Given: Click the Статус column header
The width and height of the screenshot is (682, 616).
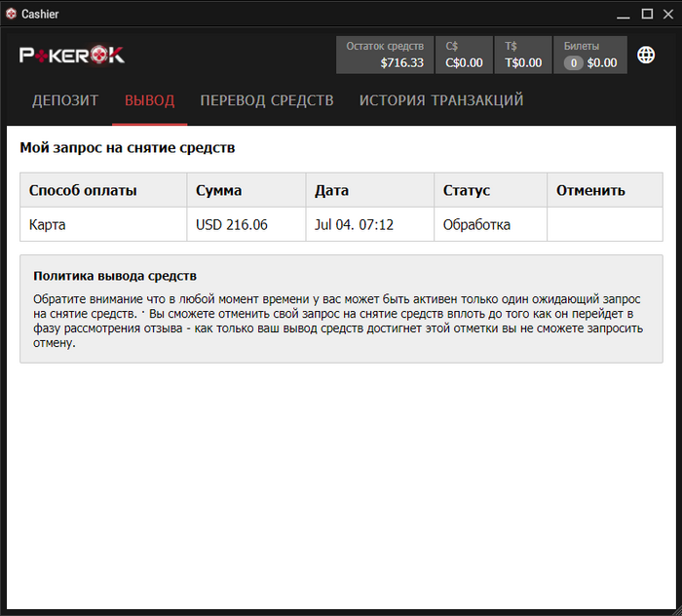Looking at the screenshot, I should pos(490,190).
